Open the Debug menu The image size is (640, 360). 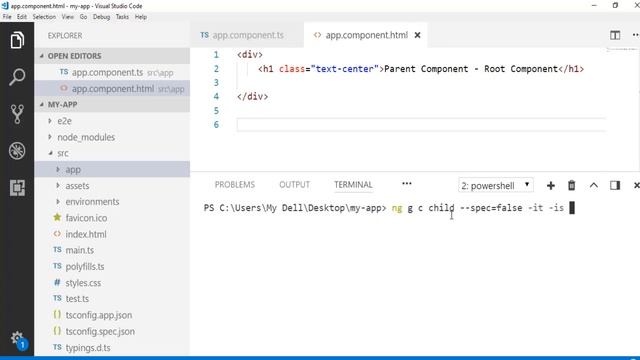[102, 17]
